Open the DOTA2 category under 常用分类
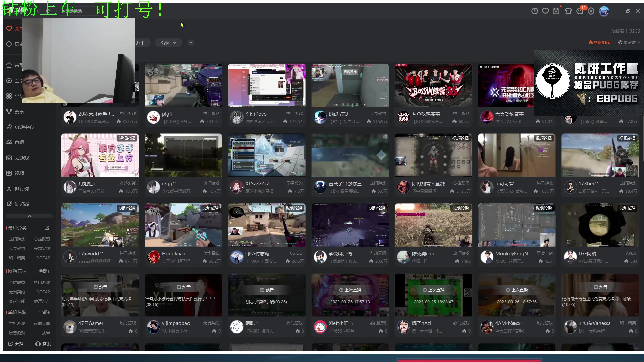This screenshot has width=644, height=362. point(43,258)
